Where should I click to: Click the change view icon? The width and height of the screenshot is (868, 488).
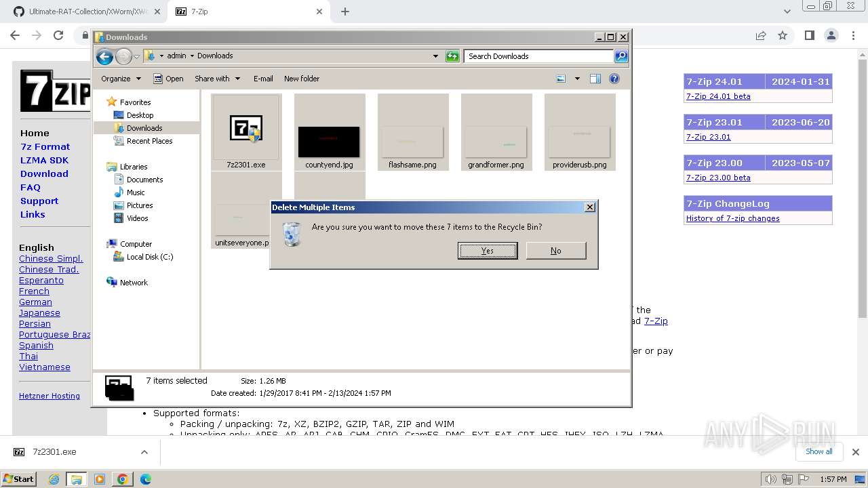561,79
